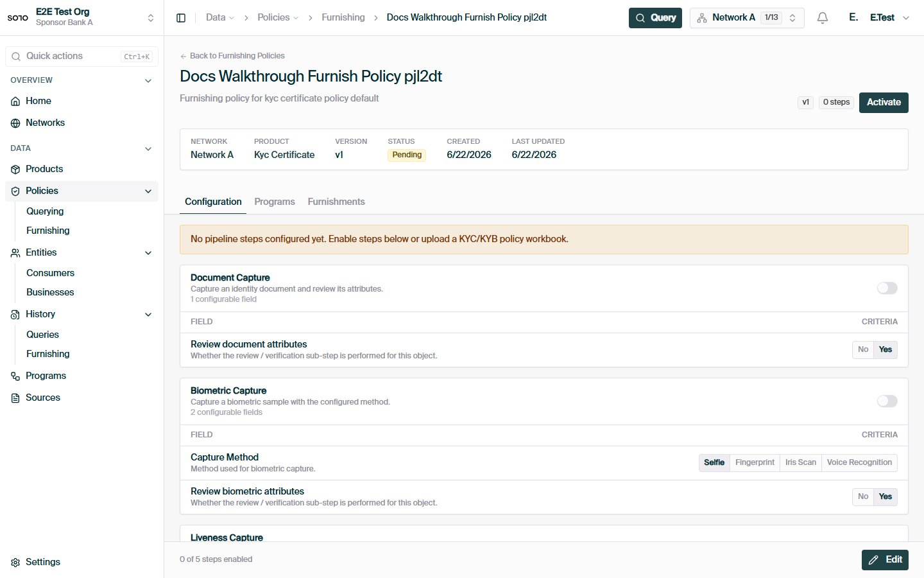This screenshot has width=924, height=578.
Task: Switch to the Configuration tab
Action: coord(213,202)
